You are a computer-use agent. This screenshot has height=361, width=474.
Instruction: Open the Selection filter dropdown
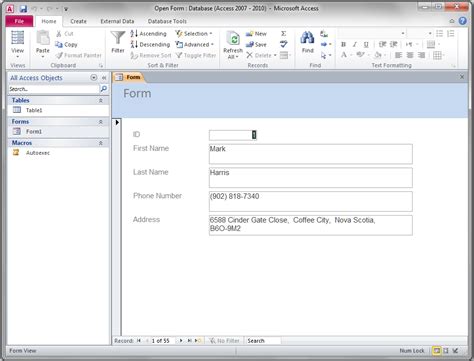click(194, 34)
